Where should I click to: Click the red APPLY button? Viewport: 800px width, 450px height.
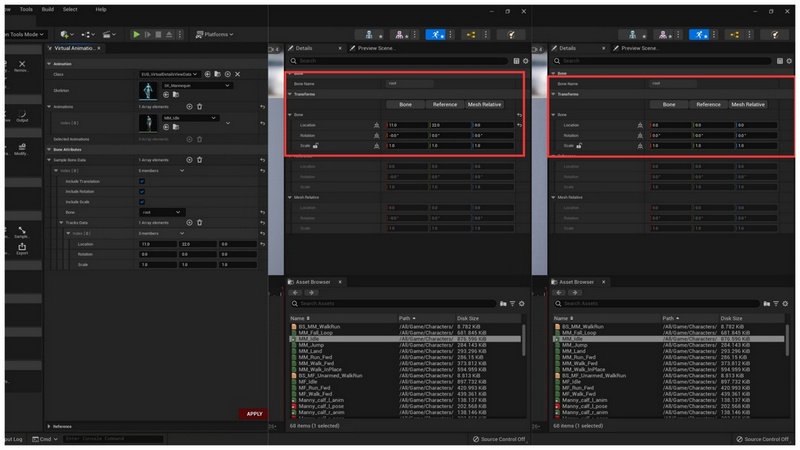click(x=254, y=414)
